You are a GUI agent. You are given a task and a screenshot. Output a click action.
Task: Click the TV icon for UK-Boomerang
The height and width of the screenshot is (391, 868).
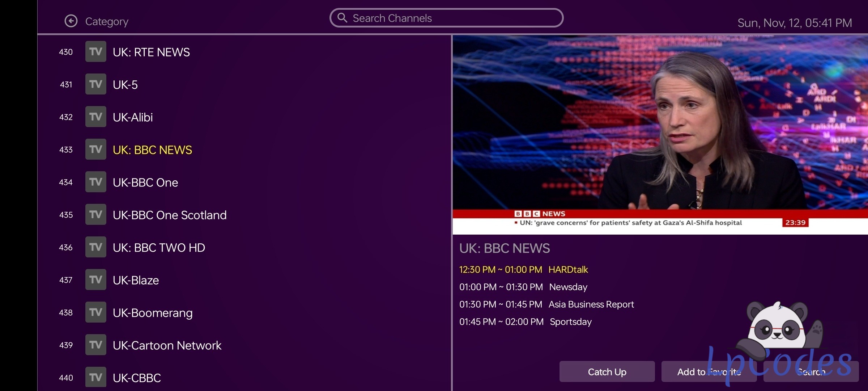[x=95, y=312]
